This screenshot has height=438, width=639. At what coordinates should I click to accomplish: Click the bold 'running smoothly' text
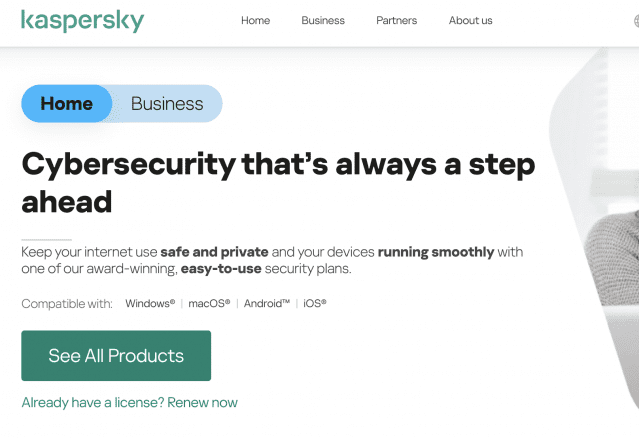(435, 251)
